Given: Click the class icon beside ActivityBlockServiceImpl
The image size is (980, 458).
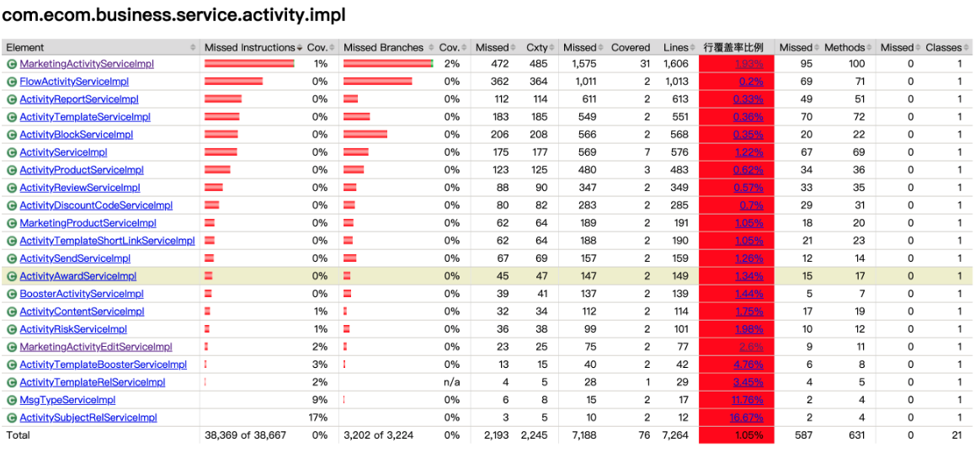Looking at the screenshot, I should (11, 135).
